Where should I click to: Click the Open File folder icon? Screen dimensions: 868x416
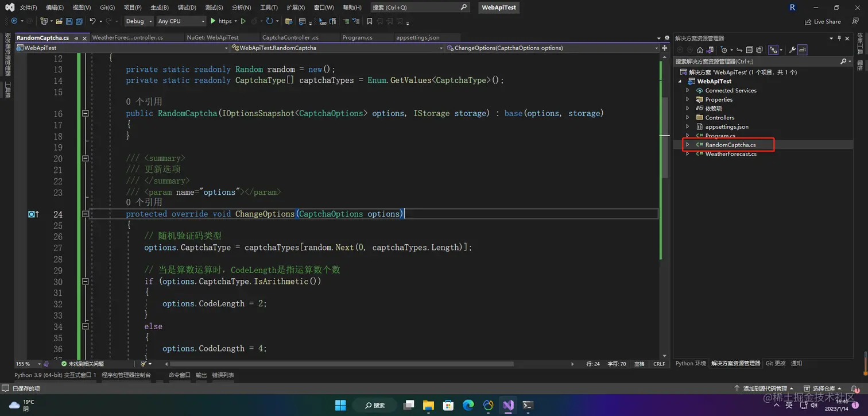(x=59, y=21)
